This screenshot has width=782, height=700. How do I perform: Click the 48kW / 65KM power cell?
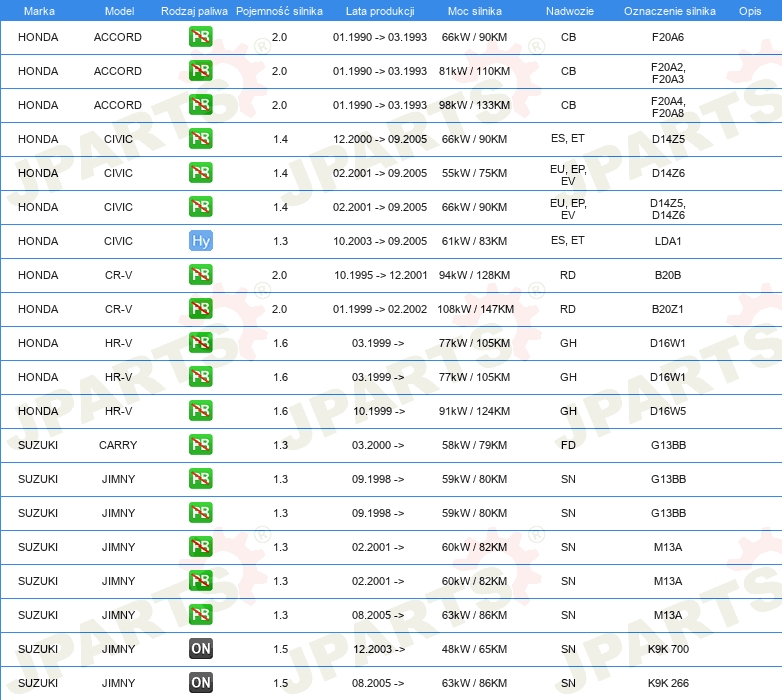click(474, 649)
